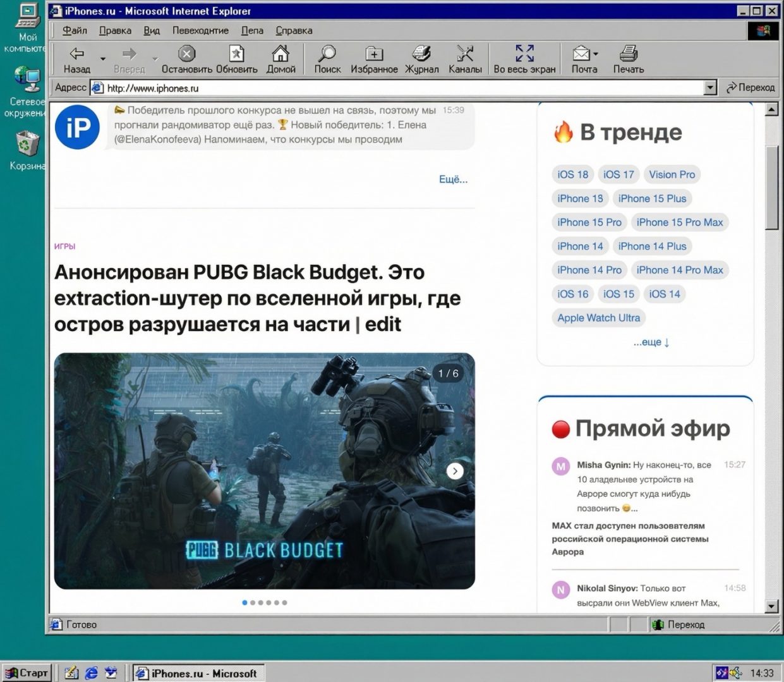Click the vertical scrollbar down arrow
This screenshot has width=784, height=682.
(771, 606)
